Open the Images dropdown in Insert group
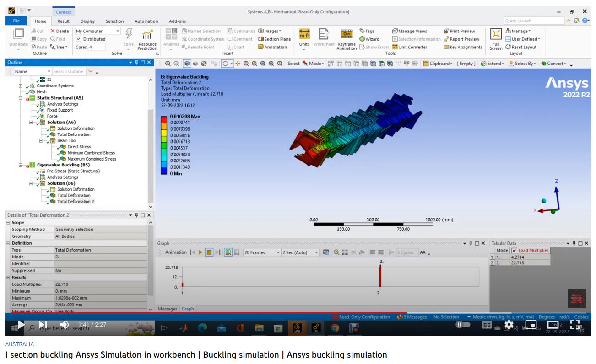 click(270, 31)
